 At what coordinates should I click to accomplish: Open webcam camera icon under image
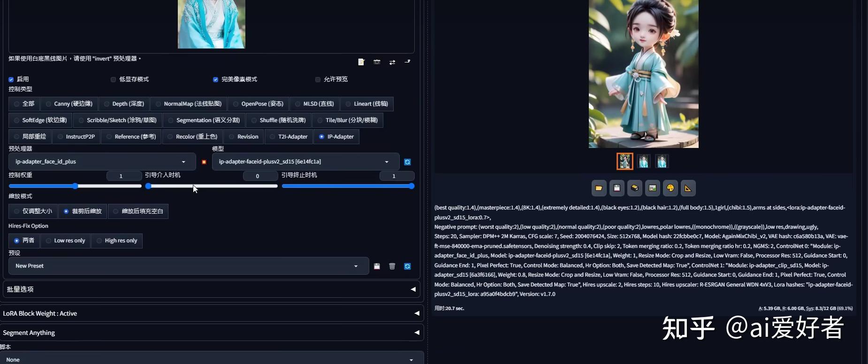(377, 62)
